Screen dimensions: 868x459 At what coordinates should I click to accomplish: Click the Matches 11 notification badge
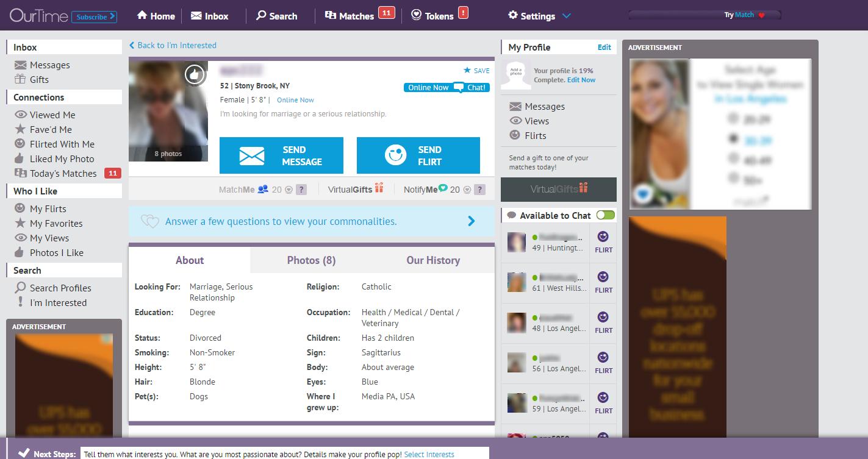click(x=386, y=12)
